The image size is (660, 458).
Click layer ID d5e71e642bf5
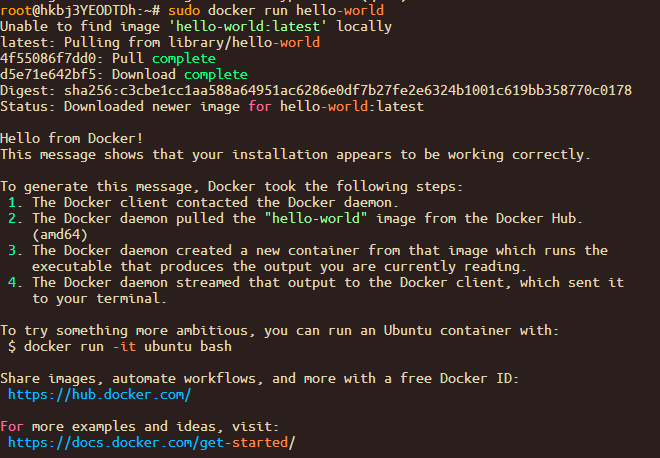[x=48, y=74]
